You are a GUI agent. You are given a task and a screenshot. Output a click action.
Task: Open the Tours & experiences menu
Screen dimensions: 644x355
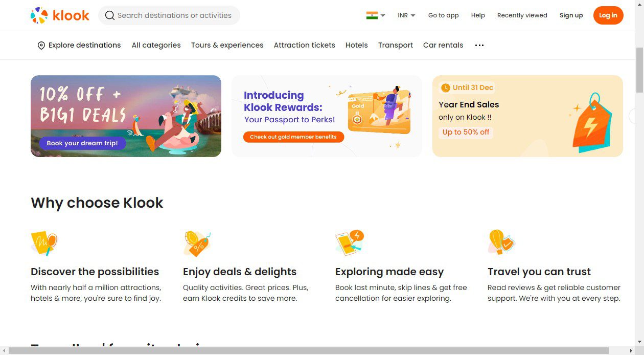pyautogui.click(x=227, y=45)
